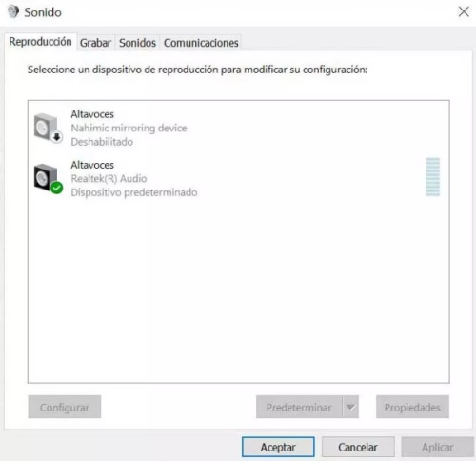Click the Predeterminar button
Screen dimensions: 476x461
(299, 407)
